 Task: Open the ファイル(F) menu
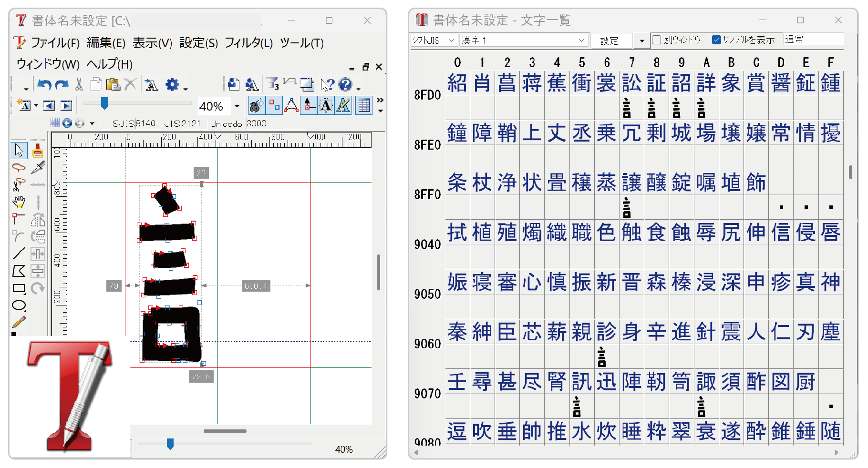click(x=55, y=43)
